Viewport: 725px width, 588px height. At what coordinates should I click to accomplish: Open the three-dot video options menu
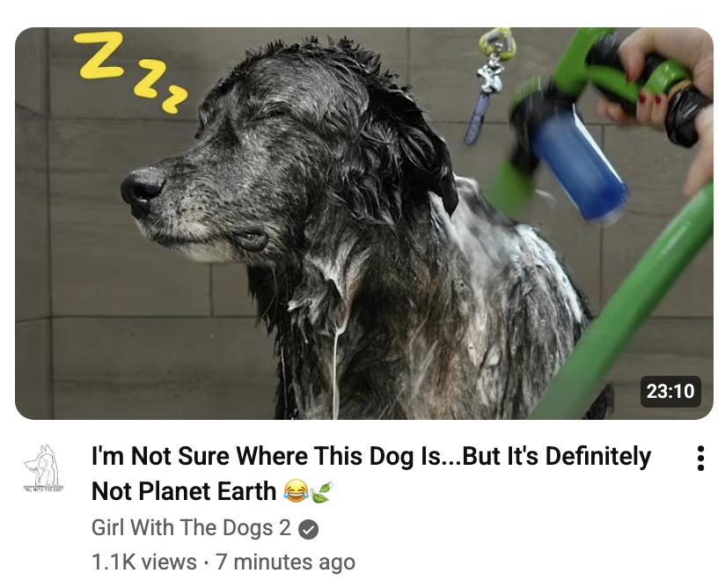[x=700, y=458]
